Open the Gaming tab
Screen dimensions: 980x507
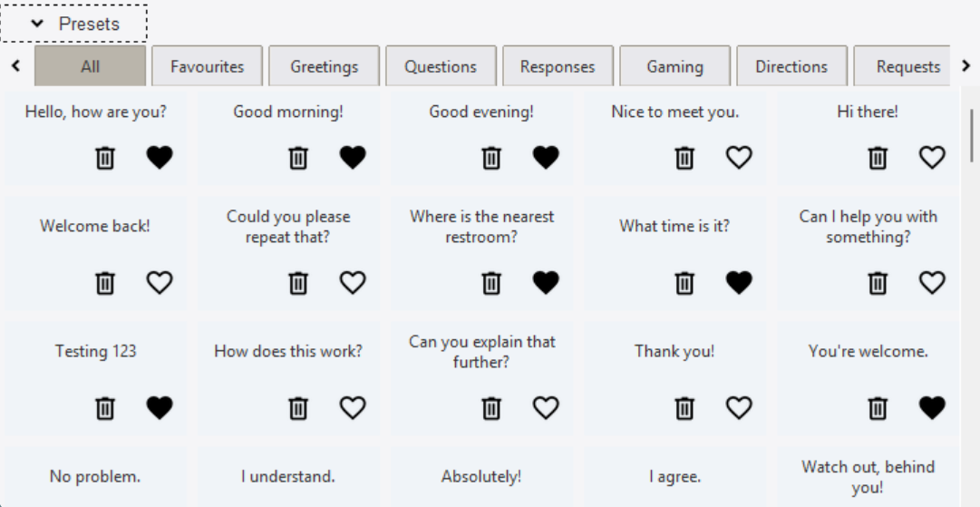(x=675, y=66)
